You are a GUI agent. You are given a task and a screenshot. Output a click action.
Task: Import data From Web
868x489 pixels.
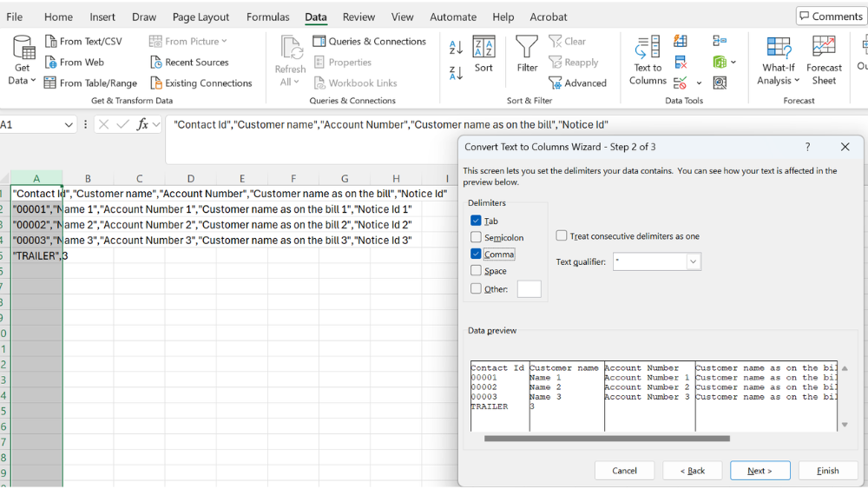(x=74, y=62)
